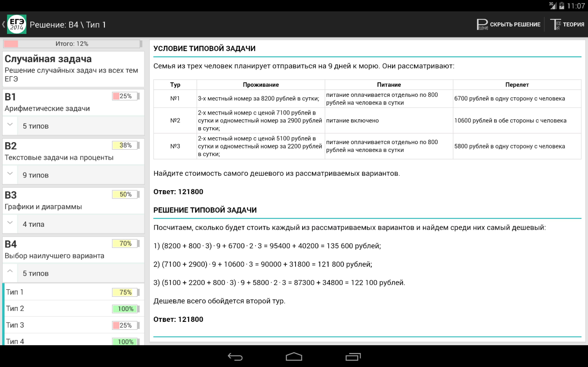Collapse the B4 5 типов list
The image size is (588, 367).
(10, 272)
